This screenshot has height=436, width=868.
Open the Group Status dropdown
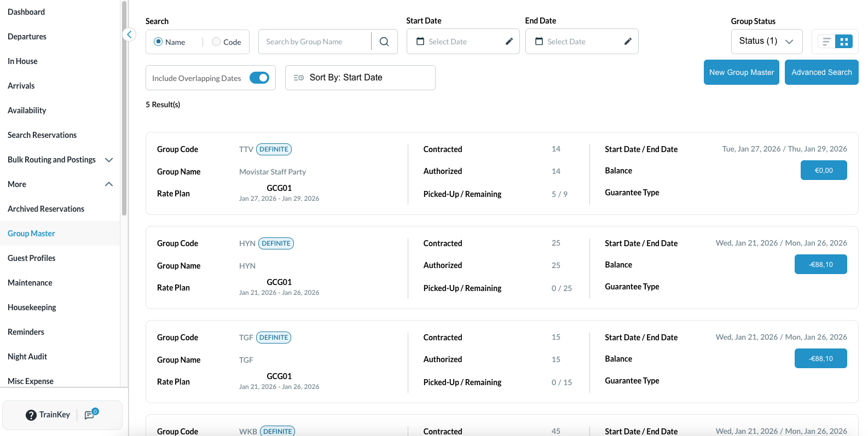click(766, 42)
